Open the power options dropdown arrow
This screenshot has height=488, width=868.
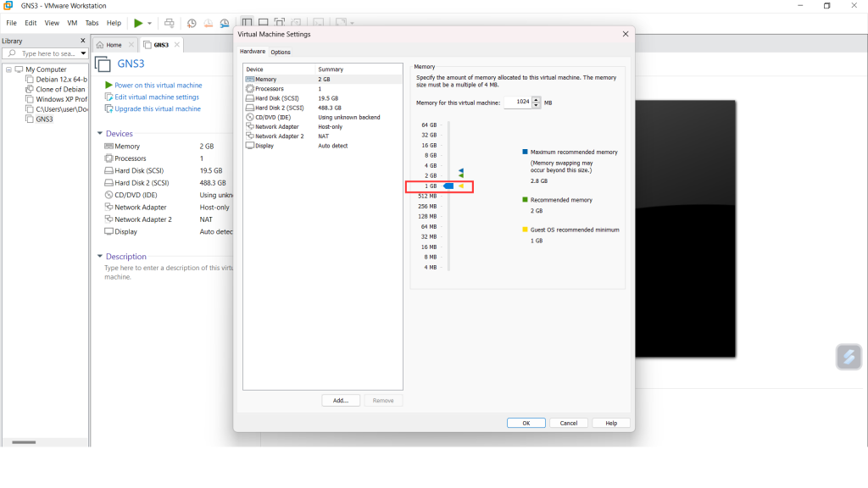pyautogui.click(x=150, y=23)
